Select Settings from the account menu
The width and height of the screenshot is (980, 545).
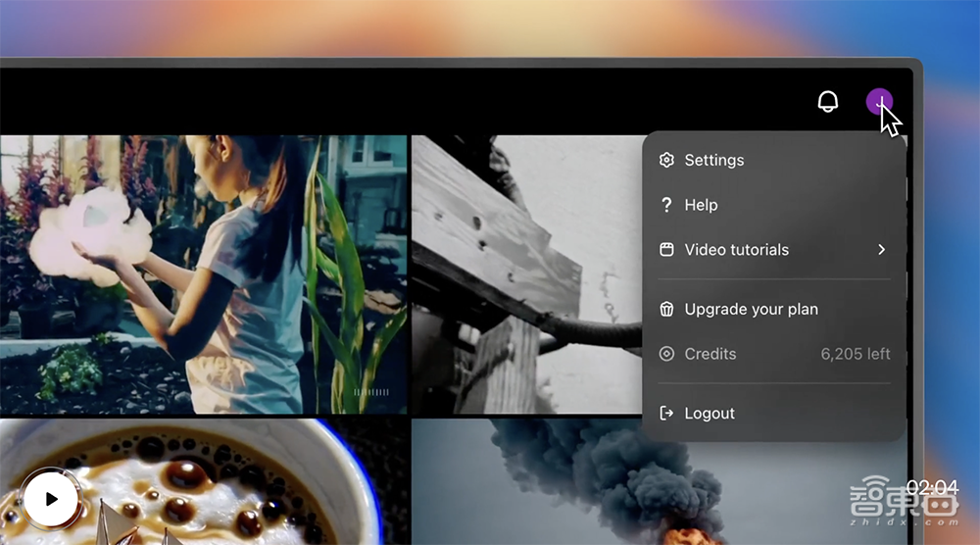[713, 160]
